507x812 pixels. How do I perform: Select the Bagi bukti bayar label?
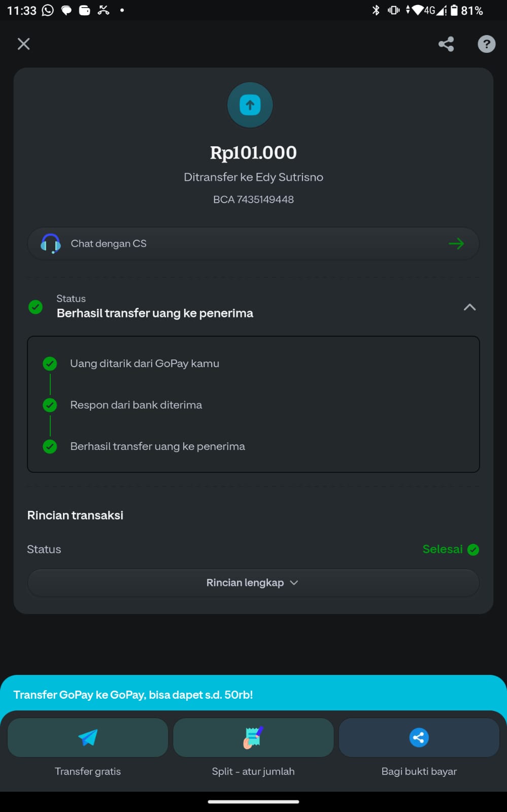tap(419, 771)
